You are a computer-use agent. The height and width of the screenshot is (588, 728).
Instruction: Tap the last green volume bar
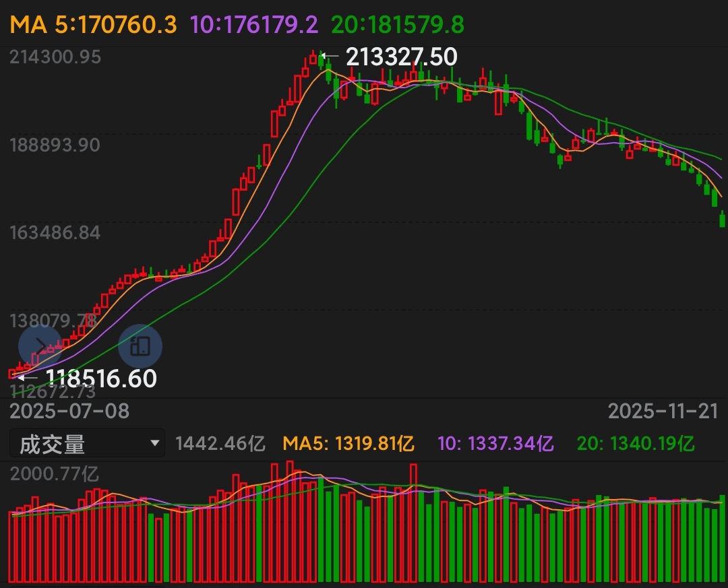coord(722,538)
